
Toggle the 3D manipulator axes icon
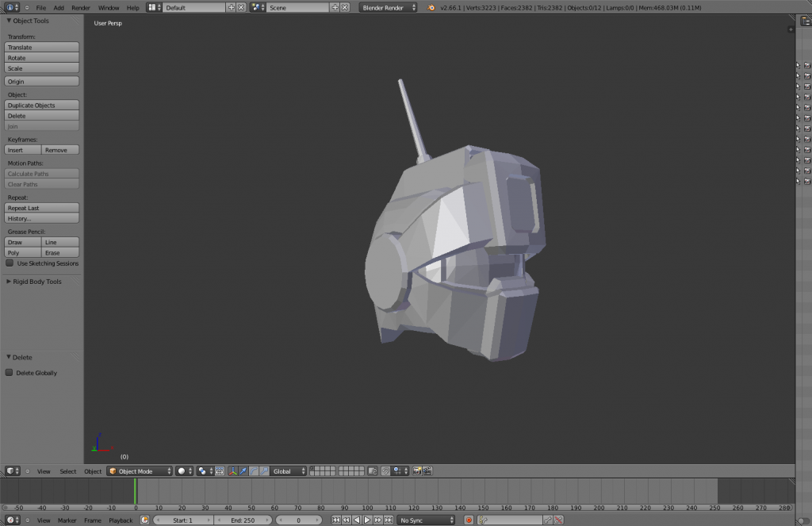(x=233, y=471)
